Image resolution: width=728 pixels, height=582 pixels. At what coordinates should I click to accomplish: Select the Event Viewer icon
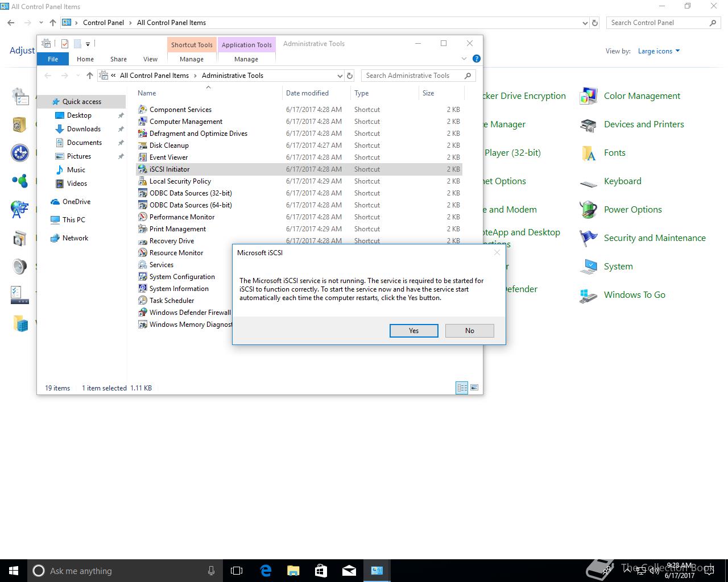[x=143, y=157]
